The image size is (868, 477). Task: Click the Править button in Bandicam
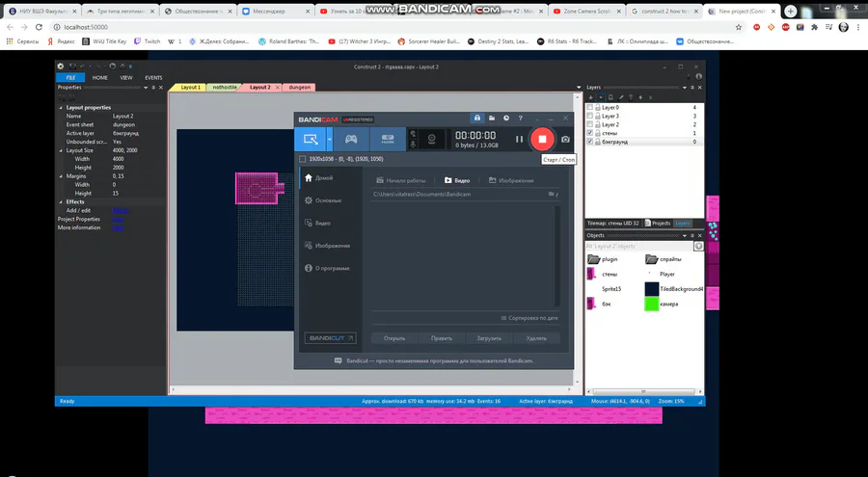(442, 338)
